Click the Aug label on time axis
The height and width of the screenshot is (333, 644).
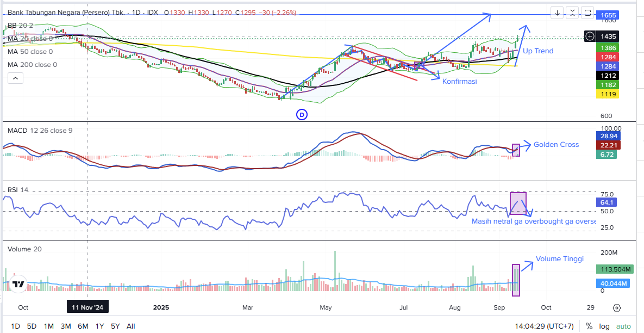(455, 307)
